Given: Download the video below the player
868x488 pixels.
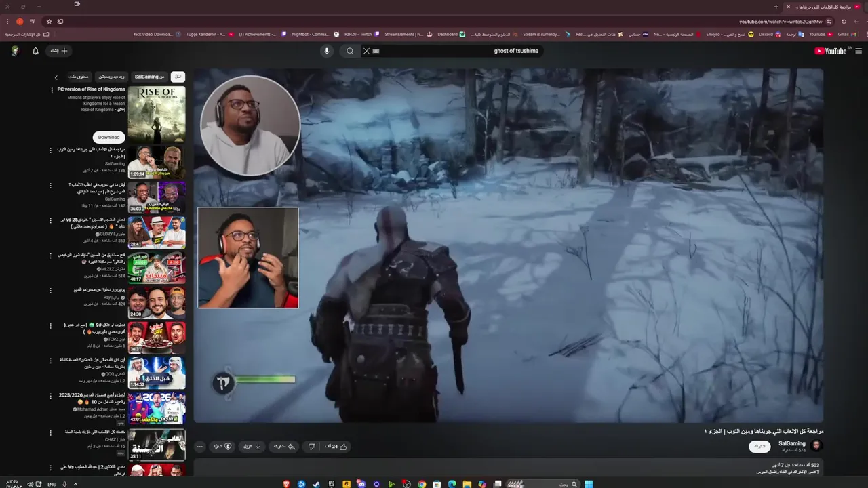Looking at the screenshot, I should (252, 447).
